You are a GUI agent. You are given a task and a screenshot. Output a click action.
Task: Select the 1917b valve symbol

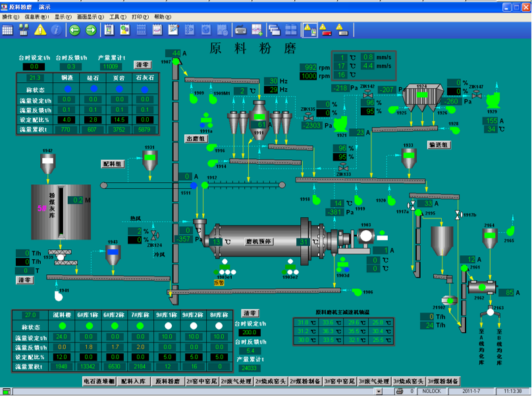pos(458,215)
